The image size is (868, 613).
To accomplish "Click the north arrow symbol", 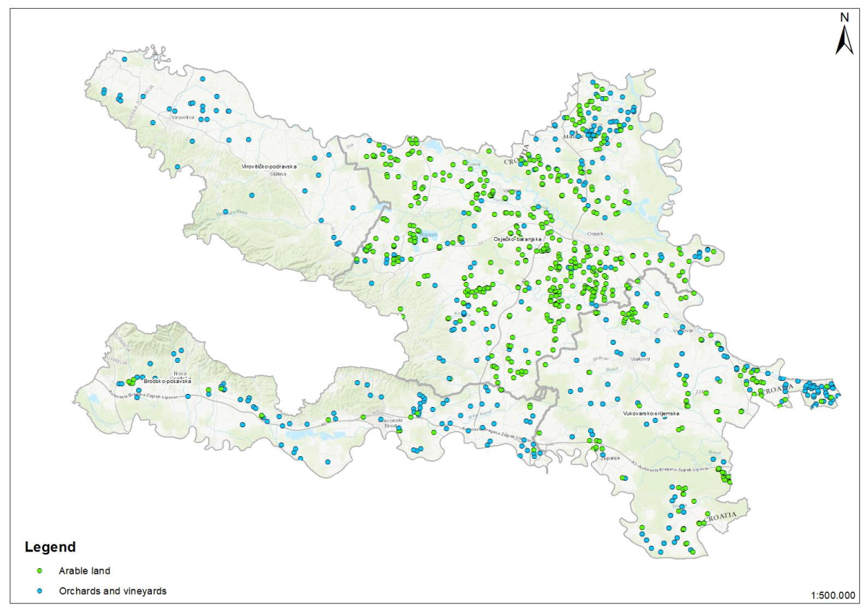I will (x=843, y=40).
